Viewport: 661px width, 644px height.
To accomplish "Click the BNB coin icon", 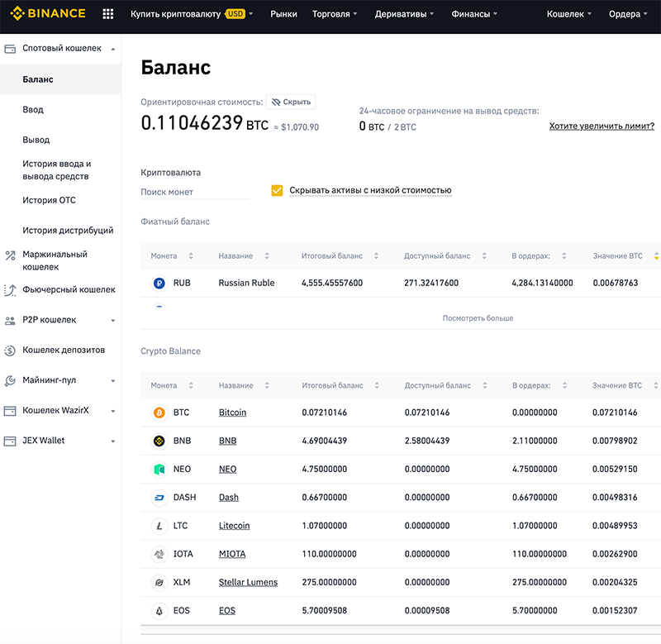I will point(159,441).
